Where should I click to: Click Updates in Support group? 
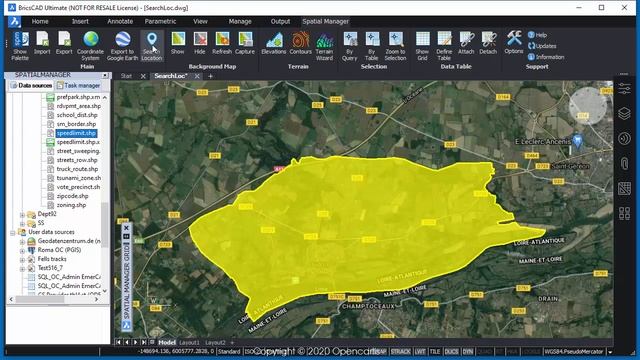pos(542,46)
